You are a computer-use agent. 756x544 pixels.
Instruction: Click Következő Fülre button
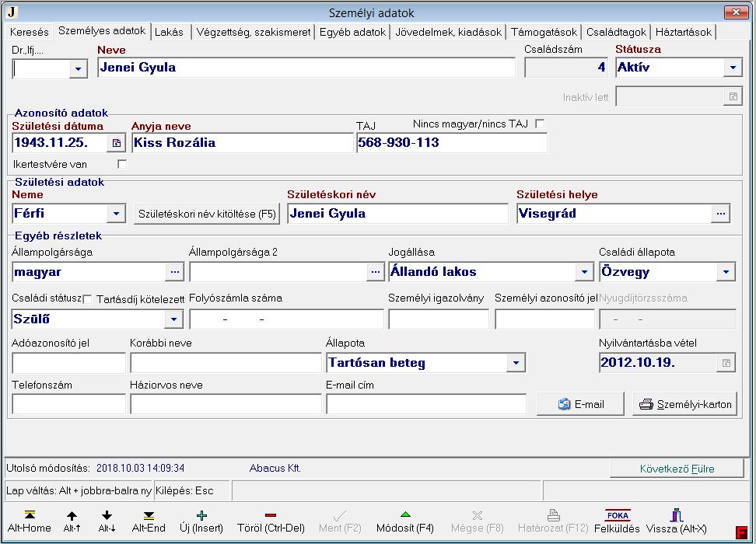(677, 469)
